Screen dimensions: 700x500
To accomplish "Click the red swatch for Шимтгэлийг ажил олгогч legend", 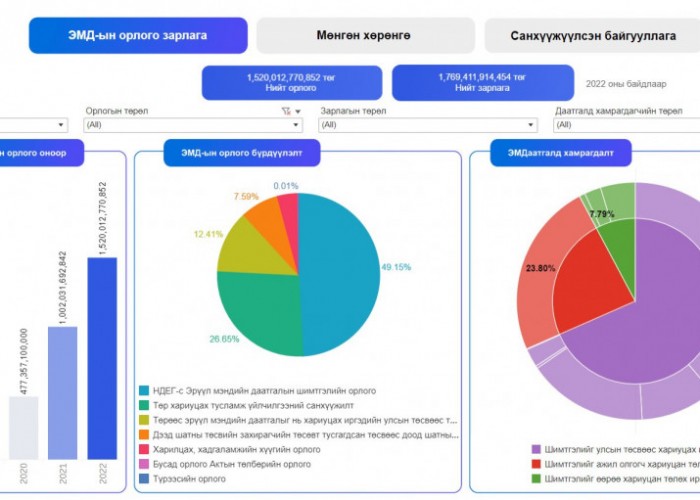I will pyautogui.click(x=536, y=464).
